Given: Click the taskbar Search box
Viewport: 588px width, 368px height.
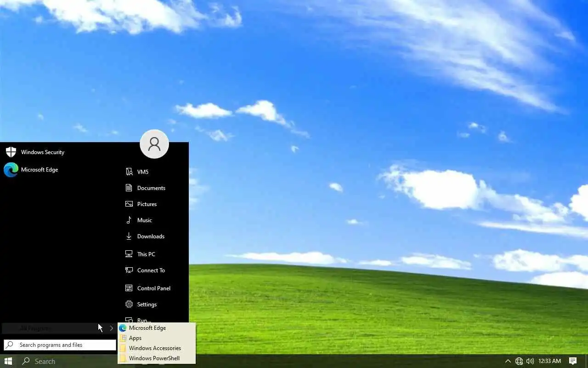Looking at the screenshot, I should tap(67, 361).
